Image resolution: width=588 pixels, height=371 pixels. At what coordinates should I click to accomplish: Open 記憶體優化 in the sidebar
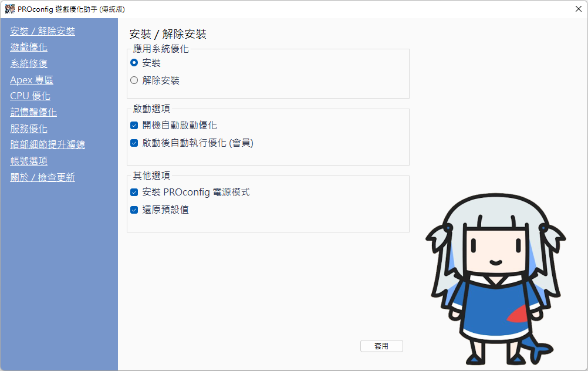33,112
